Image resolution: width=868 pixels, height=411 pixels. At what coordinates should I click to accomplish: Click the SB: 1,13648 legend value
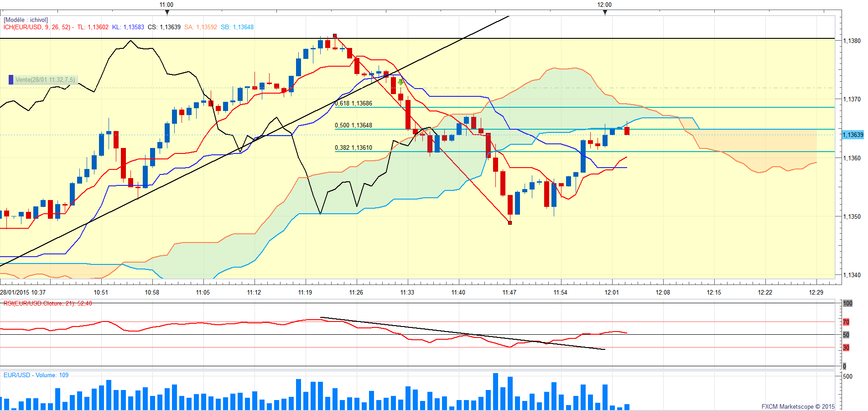pyautogui.click(x=237, y=27)
